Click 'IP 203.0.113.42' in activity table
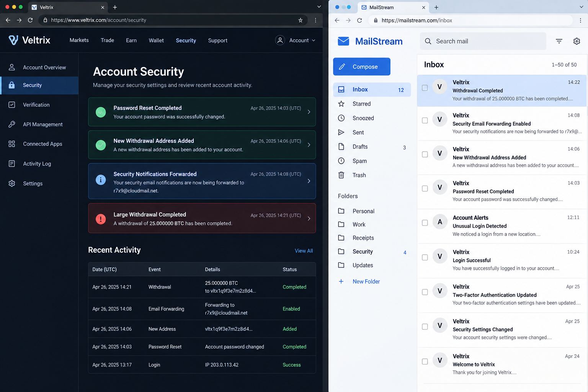Screen dimensions: 588x392 [x=222, y=365]
